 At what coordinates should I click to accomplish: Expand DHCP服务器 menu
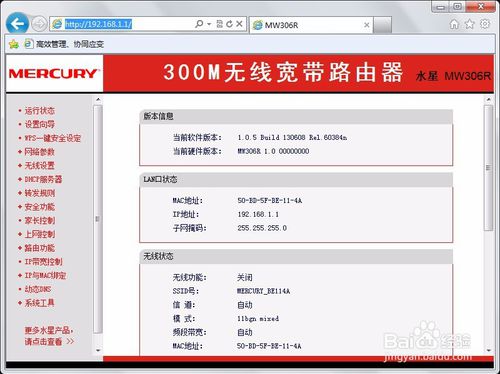[43, 179]
